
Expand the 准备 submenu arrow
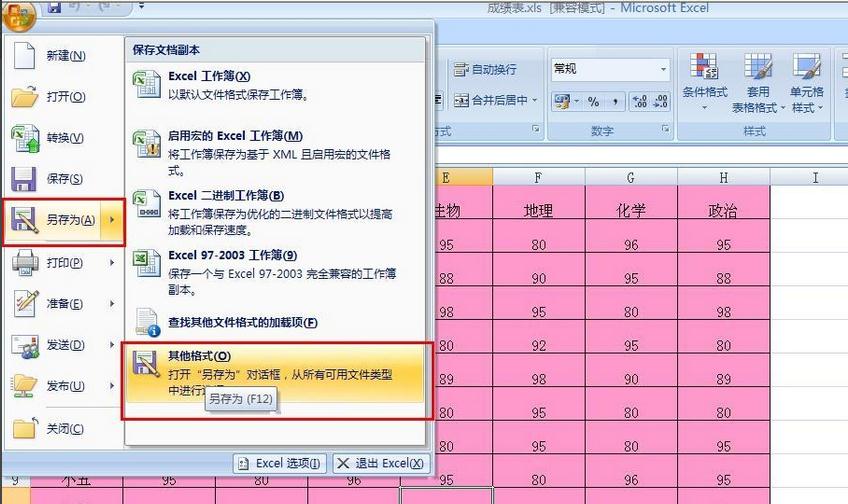[x=112, y=303]
